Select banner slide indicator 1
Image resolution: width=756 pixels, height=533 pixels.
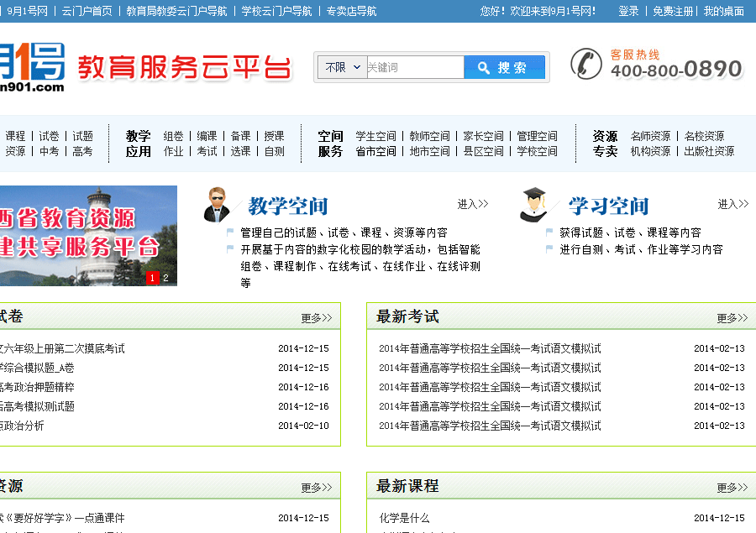153,278
